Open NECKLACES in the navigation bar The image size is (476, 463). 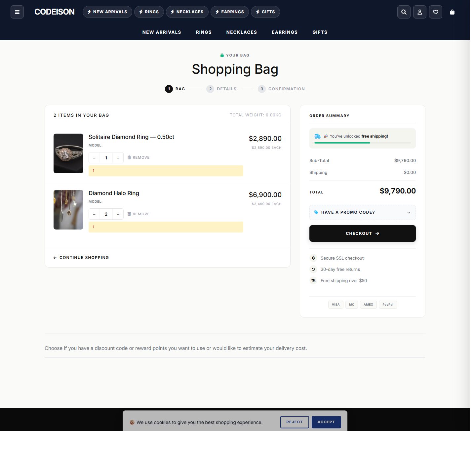[242, 32]
